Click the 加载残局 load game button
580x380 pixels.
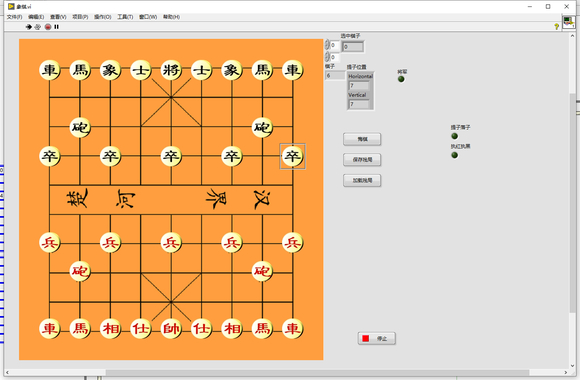tap(362, 181)
